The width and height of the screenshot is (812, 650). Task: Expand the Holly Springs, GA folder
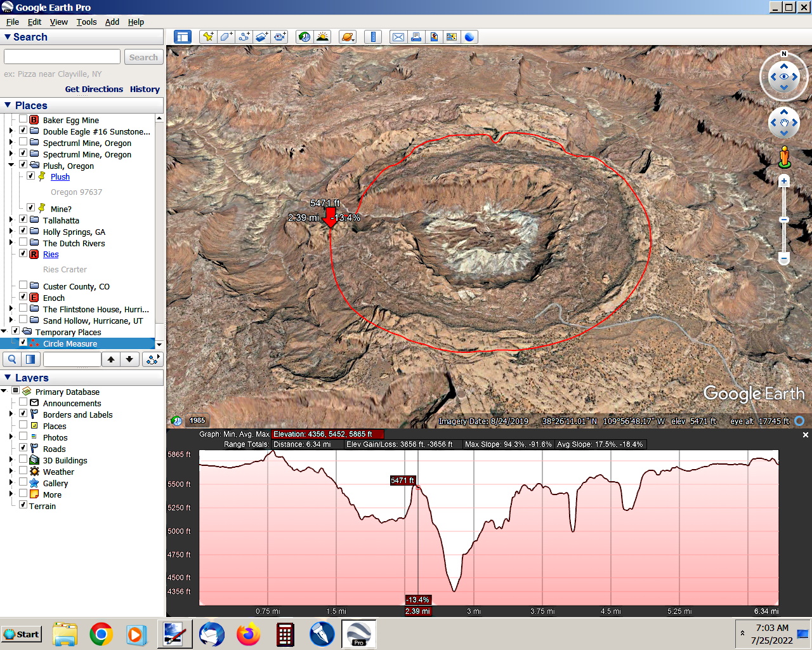click(x=11, y=231)
